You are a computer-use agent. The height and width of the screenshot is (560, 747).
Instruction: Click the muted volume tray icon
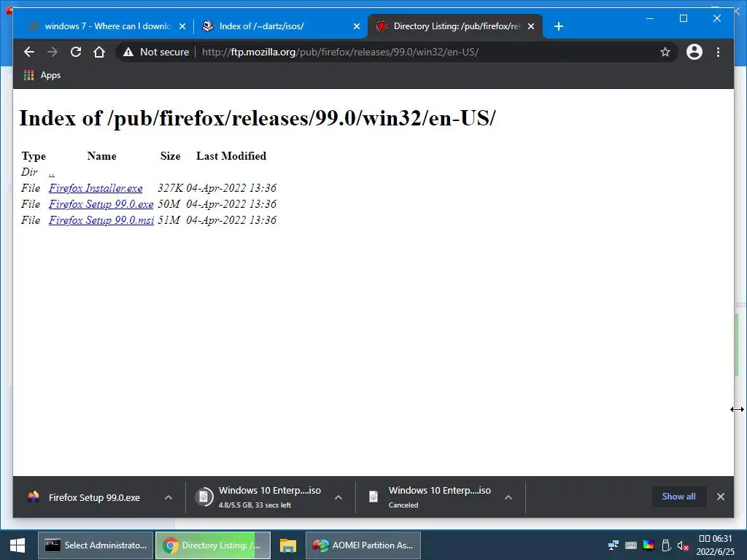[x=683, y=545]
